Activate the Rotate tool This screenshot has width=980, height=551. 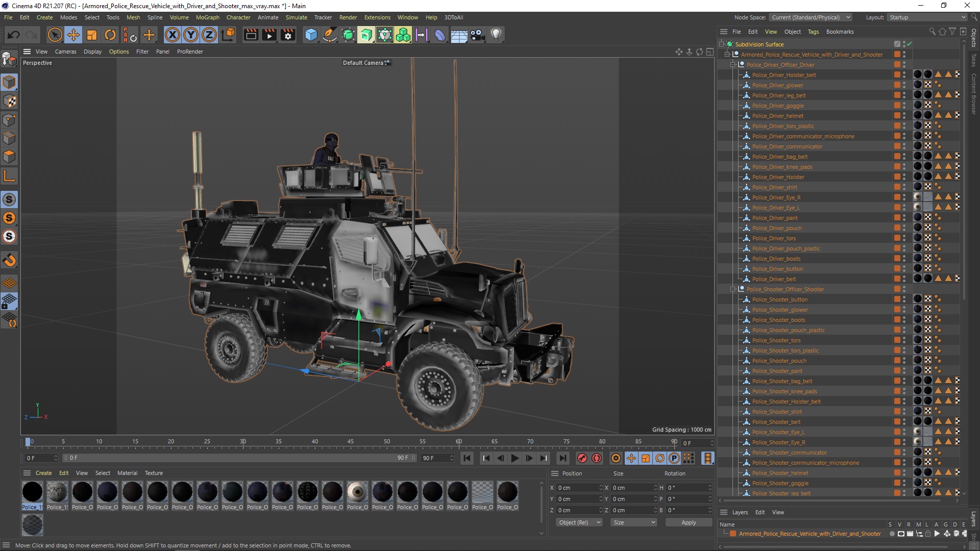[x=110, y=35]
